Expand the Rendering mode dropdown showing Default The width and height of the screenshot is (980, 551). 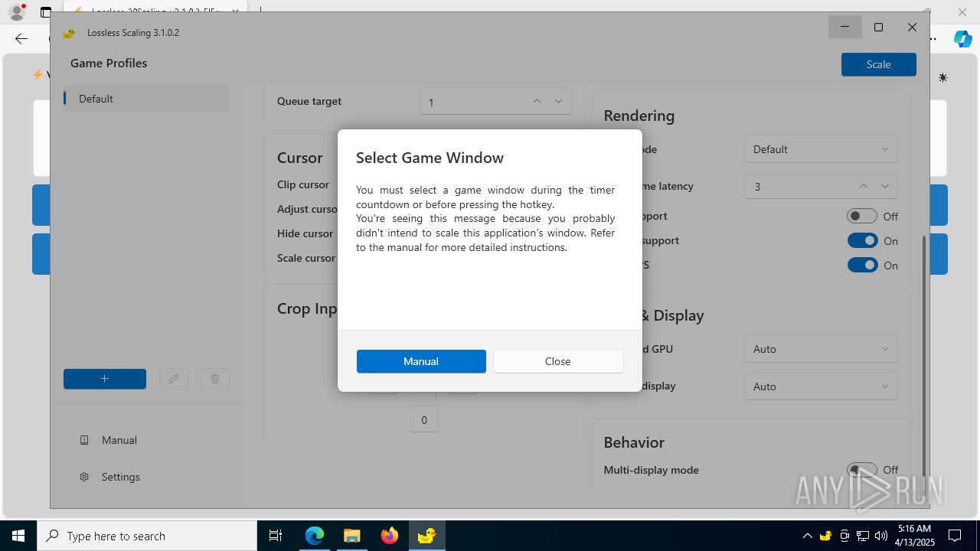(822, 149)
